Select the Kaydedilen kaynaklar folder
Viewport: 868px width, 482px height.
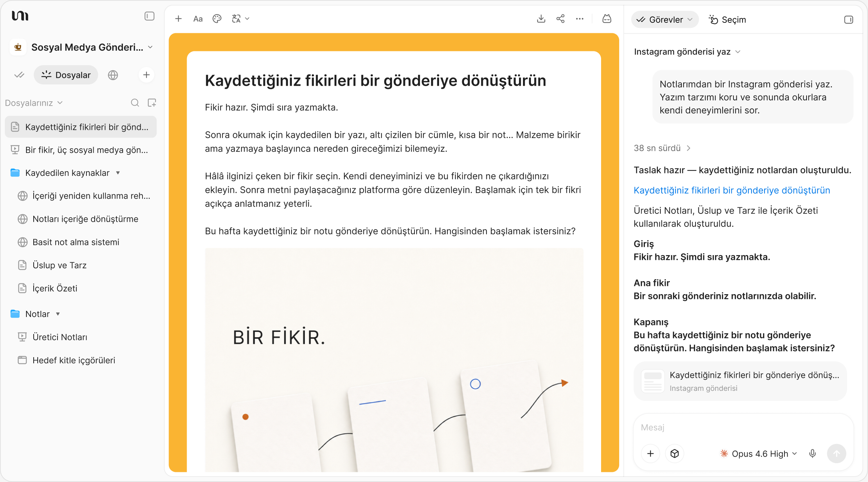67,173
